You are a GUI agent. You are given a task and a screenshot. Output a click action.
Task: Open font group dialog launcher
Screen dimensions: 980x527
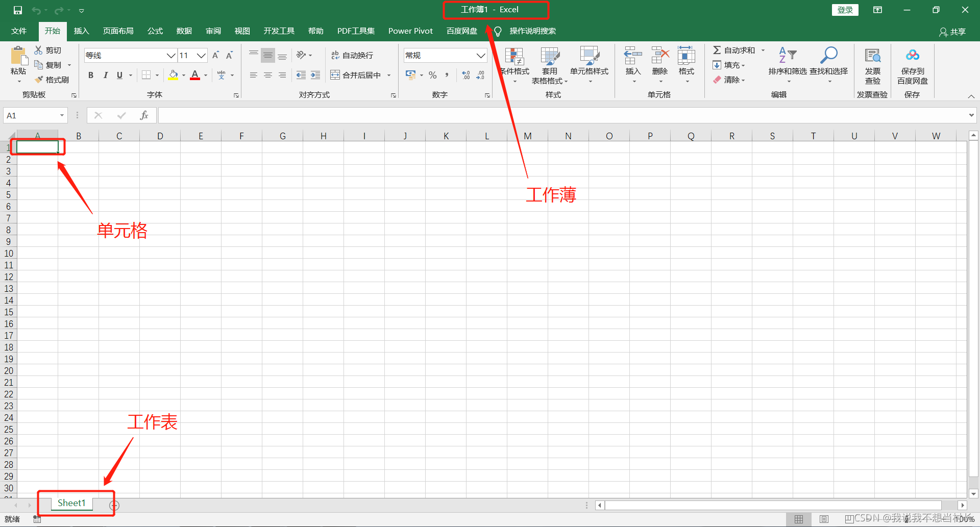(x=236, y=95)
